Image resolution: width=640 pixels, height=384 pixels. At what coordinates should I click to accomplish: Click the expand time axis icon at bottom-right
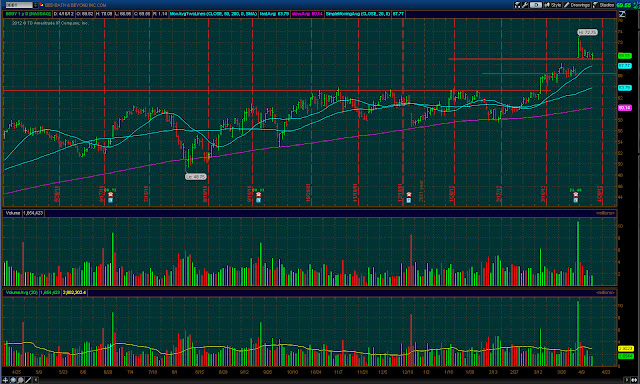[x=635, y=380]
